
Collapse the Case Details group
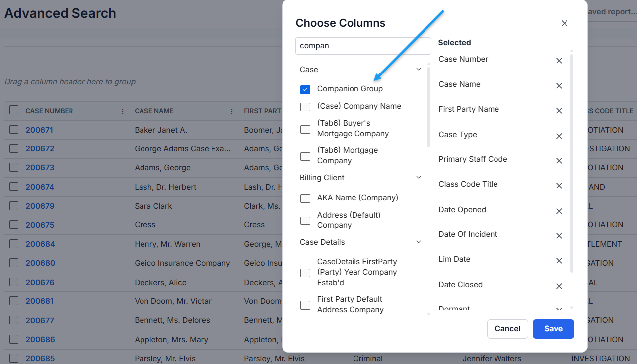click(418, 242)
